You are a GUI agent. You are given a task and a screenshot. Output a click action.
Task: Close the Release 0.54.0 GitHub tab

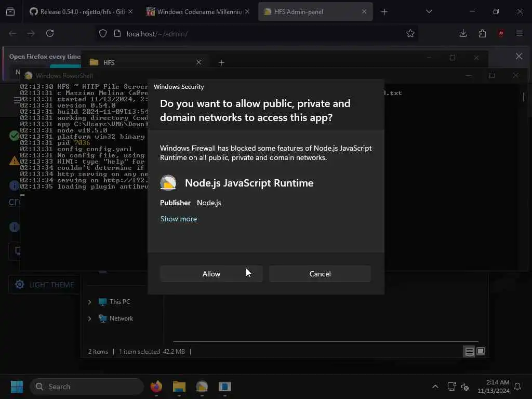pos(130,11)
